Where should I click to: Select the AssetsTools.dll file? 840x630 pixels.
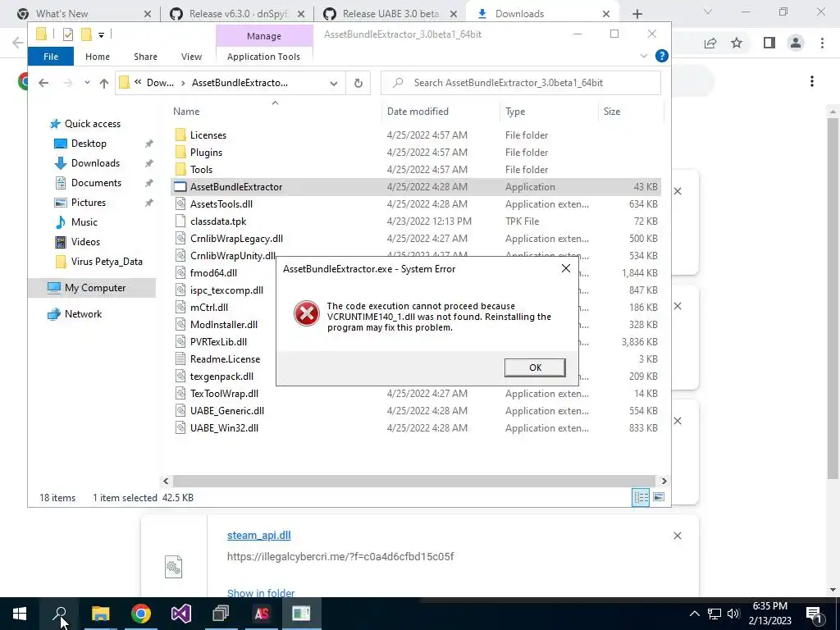tap(416, 204)
